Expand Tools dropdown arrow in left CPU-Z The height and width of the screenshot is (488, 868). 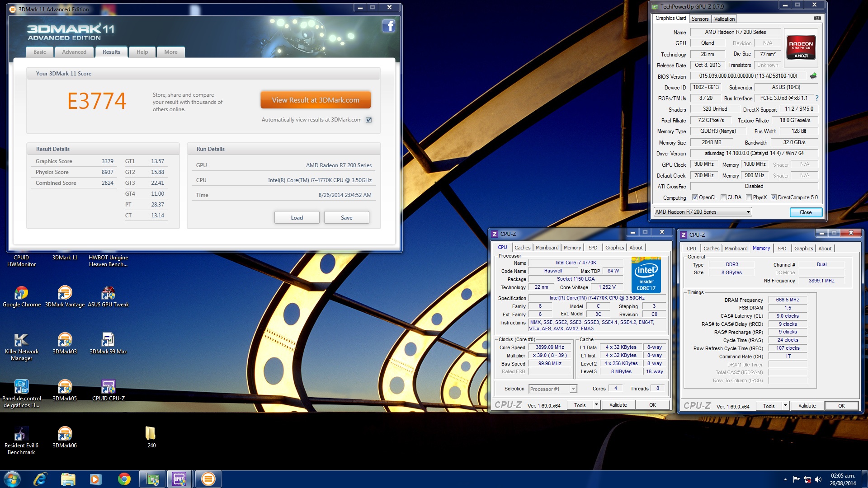pyautogui.click(x=596, y=405)
